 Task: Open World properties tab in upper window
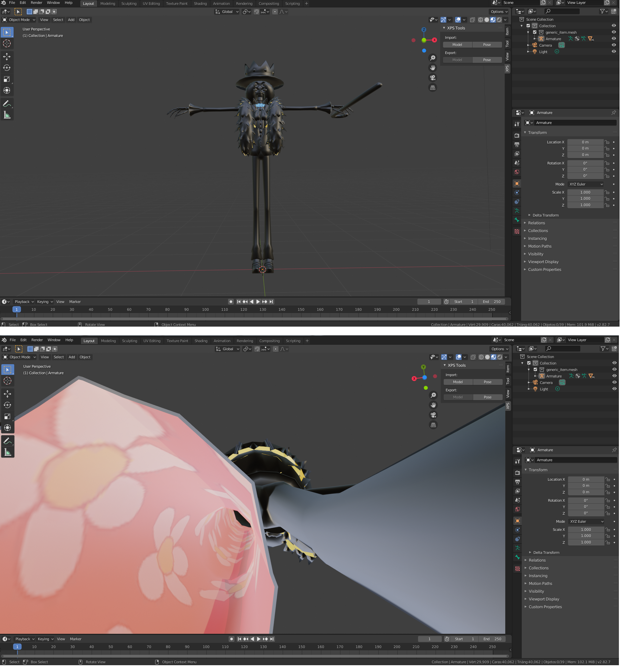pos(517,172)
